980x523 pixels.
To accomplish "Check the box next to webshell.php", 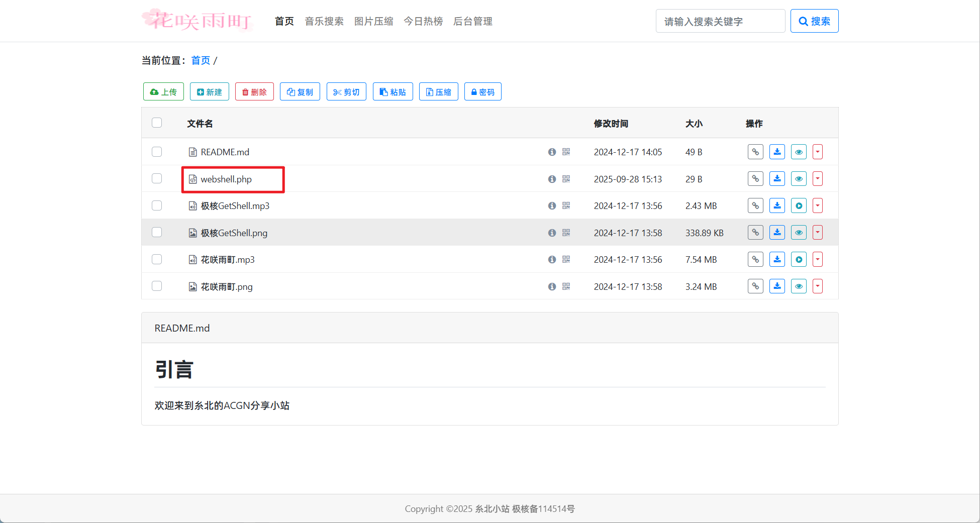I will click(x=157, y=179).
